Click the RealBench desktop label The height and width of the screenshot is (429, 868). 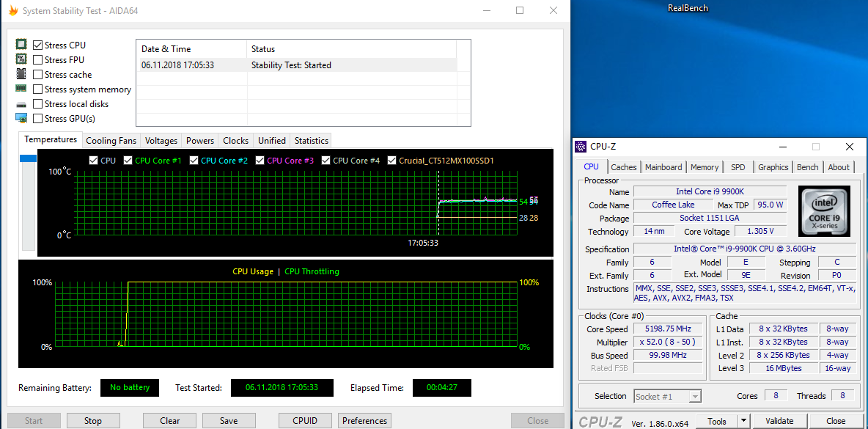coord(688,8)
